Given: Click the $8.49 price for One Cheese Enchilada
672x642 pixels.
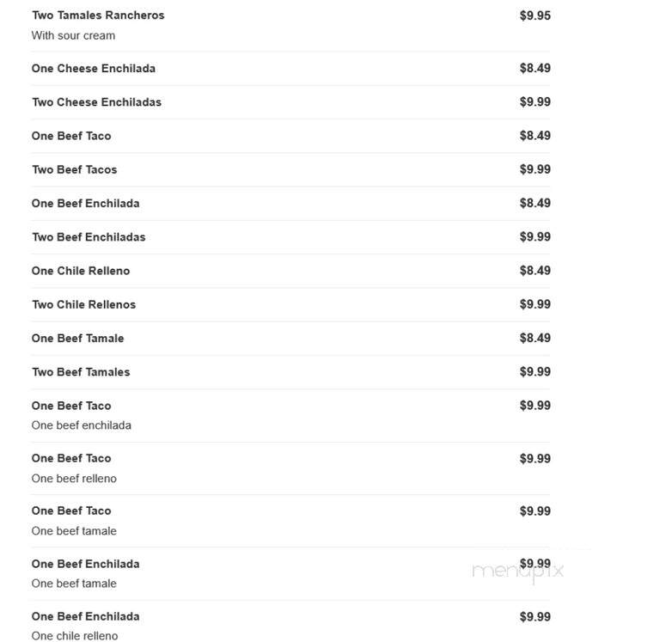Looking at the screenshot, I should 535,68.
